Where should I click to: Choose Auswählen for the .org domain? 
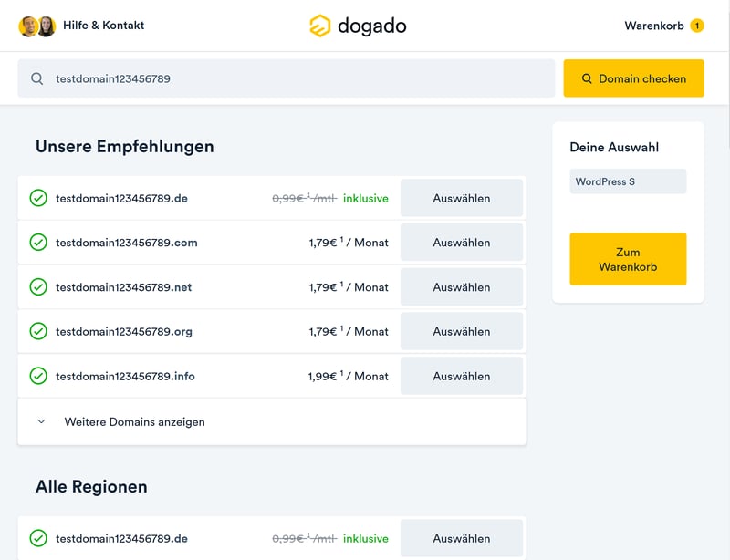point(461,331)
